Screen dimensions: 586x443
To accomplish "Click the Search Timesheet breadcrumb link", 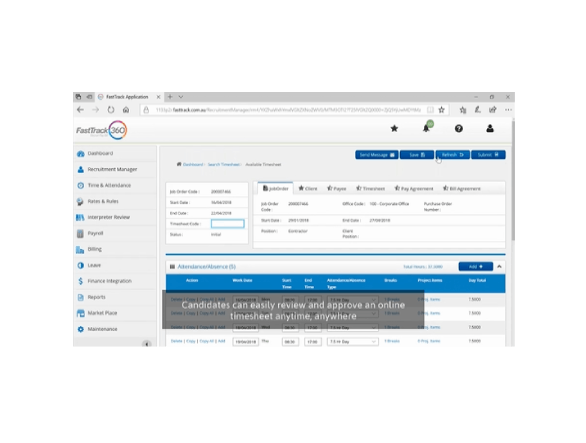I will 223,164.
